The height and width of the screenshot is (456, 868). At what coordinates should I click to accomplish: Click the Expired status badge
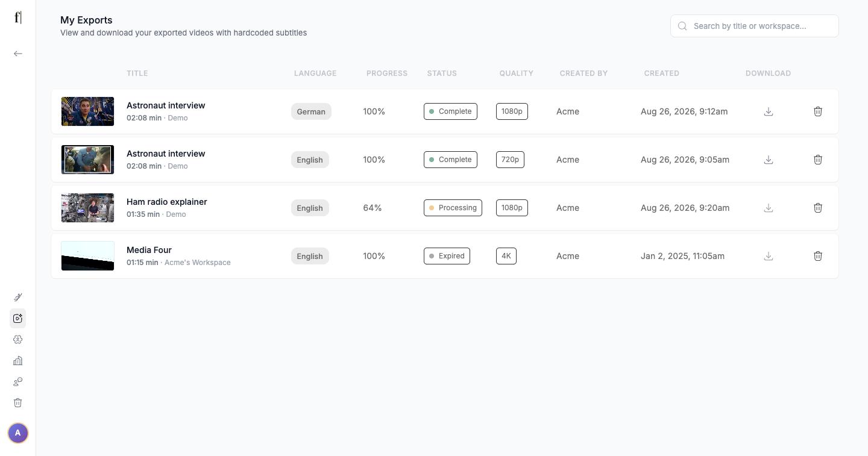(x=447, y=256)
